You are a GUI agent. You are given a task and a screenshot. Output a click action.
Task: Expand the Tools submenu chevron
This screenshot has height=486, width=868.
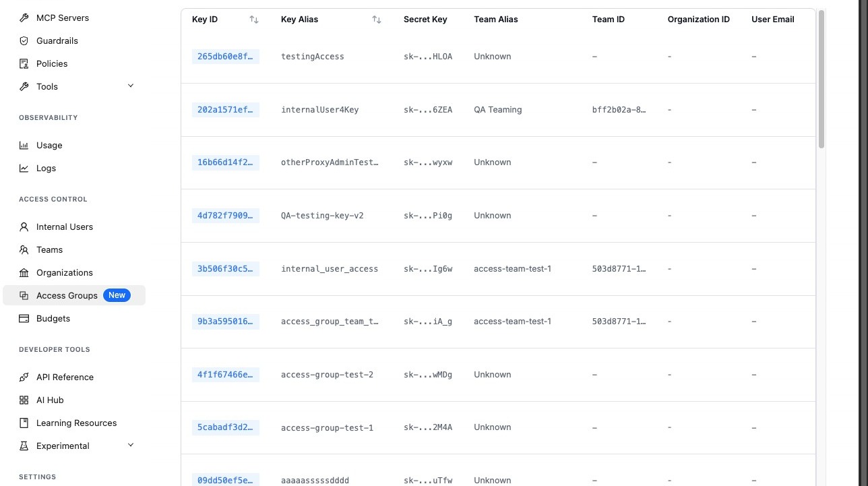point(131,86)
